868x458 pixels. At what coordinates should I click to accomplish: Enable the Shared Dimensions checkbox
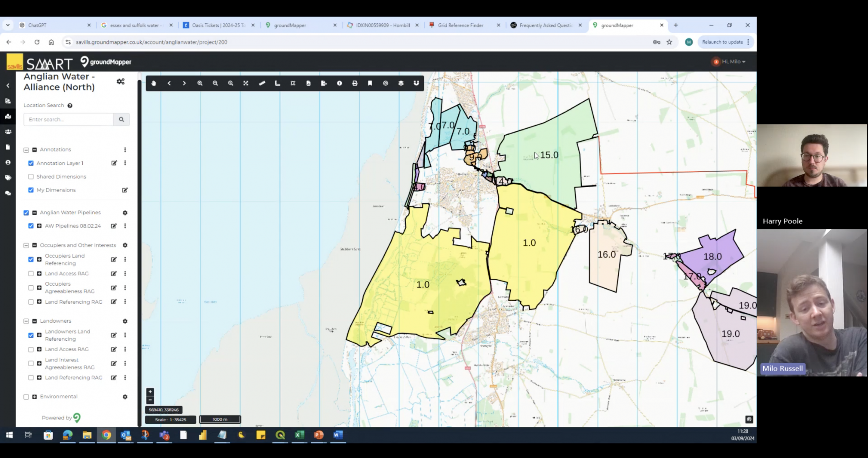pos(31,177)
